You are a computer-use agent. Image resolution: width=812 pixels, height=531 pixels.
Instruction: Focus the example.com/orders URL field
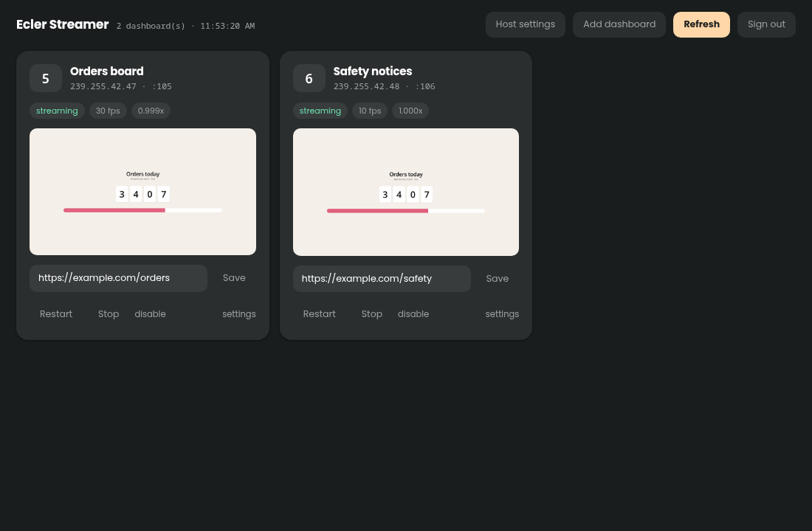click(118, 279)
